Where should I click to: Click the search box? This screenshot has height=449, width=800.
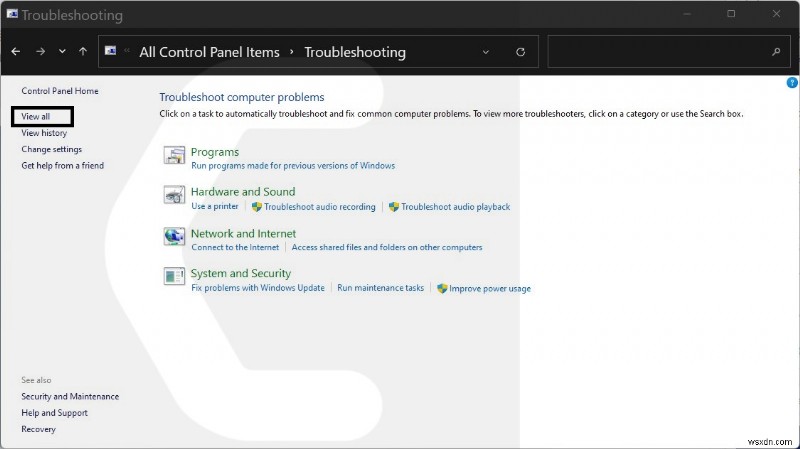tap(671, 52)
